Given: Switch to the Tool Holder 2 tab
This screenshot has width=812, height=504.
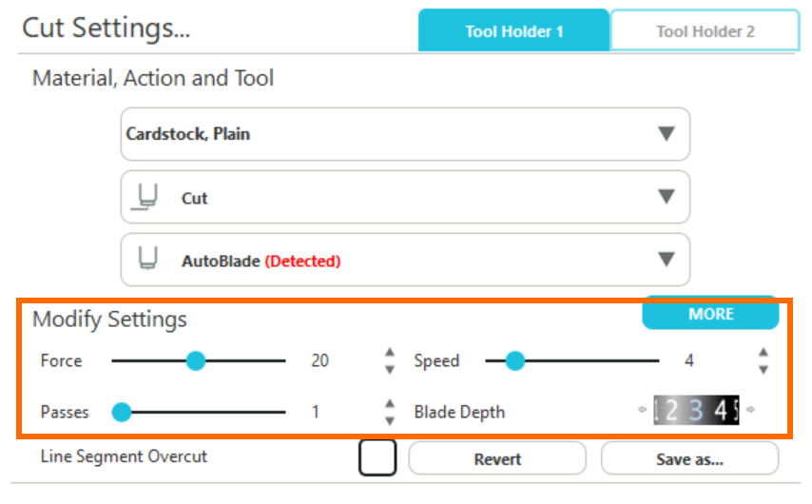Looking at the screenshot, I should [705, 31].
